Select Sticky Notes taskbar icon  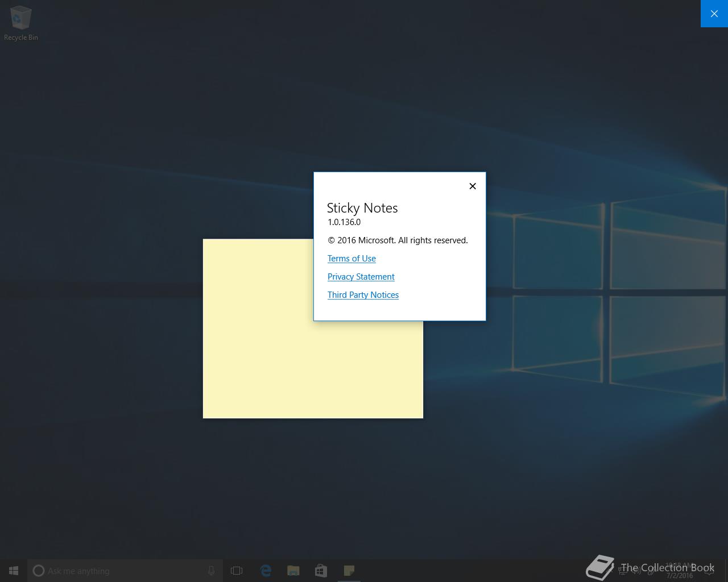tap(349, 571)
